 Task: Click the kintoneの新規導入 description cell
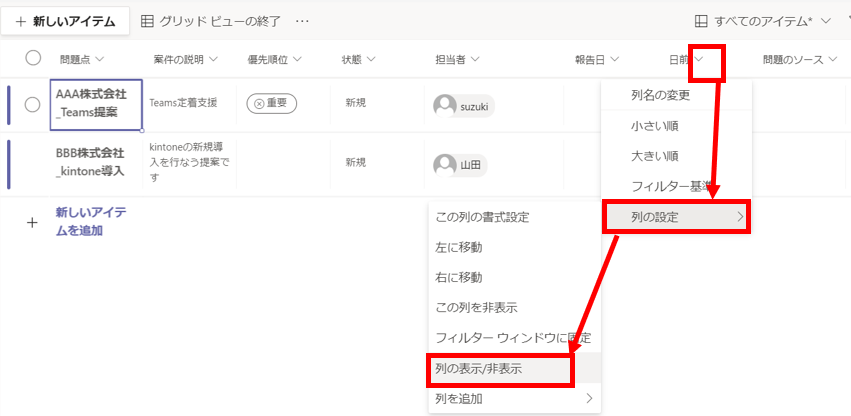click(x=189, y=162)
